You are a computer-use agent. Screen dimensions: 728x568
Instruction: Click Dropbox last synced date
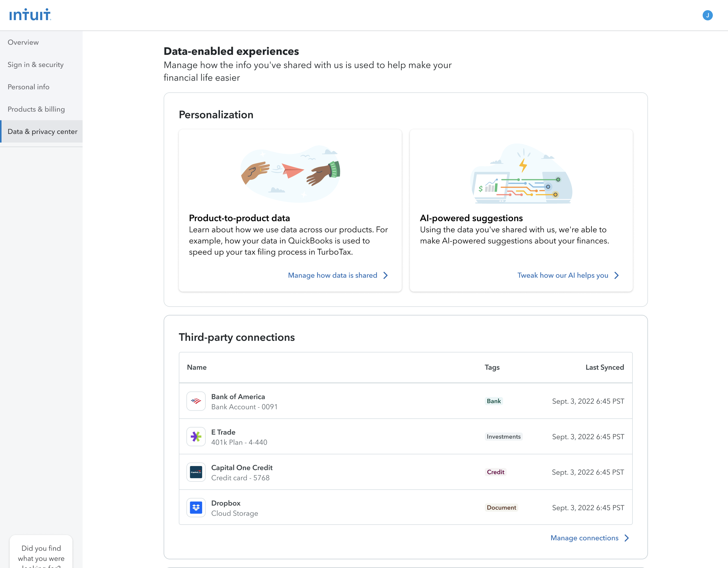click(x=588, y=508)
